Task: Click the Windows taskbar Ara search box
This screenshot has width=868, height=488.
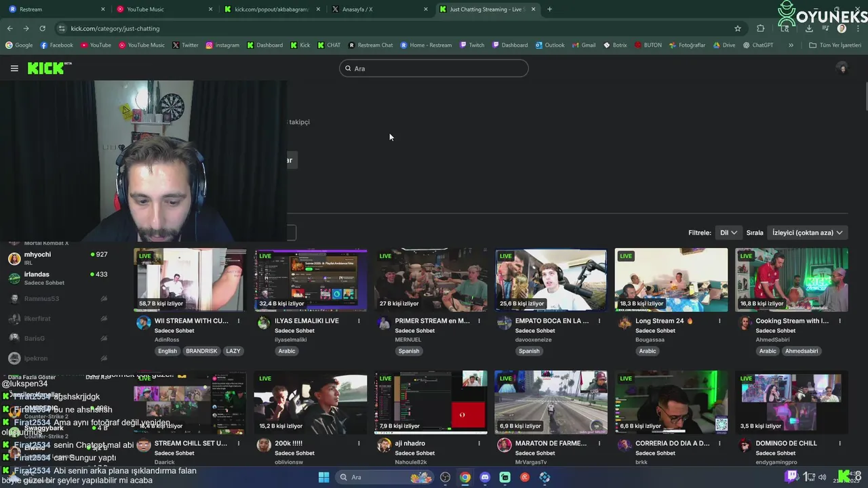Action: (x=386, y=477)
